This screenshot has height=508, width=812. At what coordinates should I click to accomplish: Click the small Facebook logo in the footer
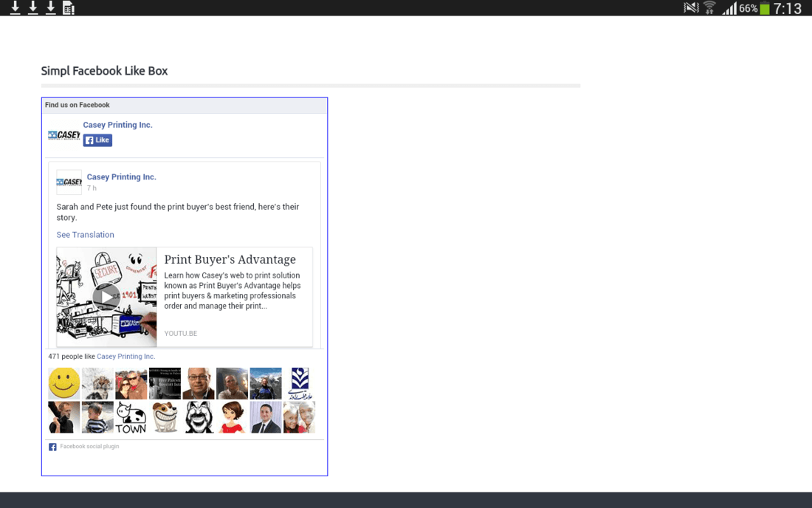click(x=52, y=447)
